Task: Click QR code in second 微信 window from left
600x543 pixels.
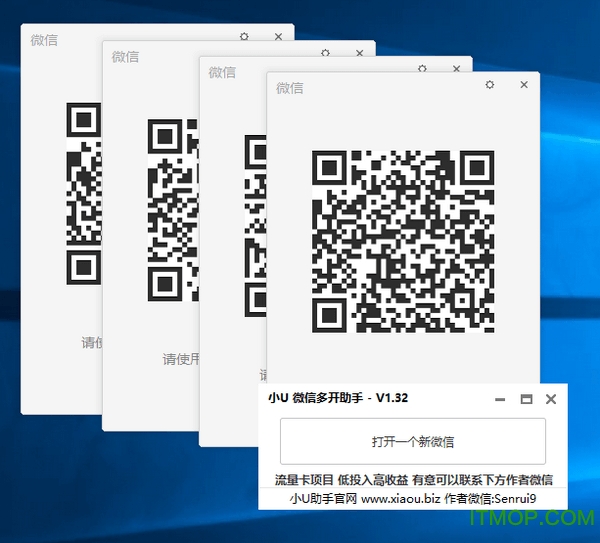Action: click(x=173, y=210)
